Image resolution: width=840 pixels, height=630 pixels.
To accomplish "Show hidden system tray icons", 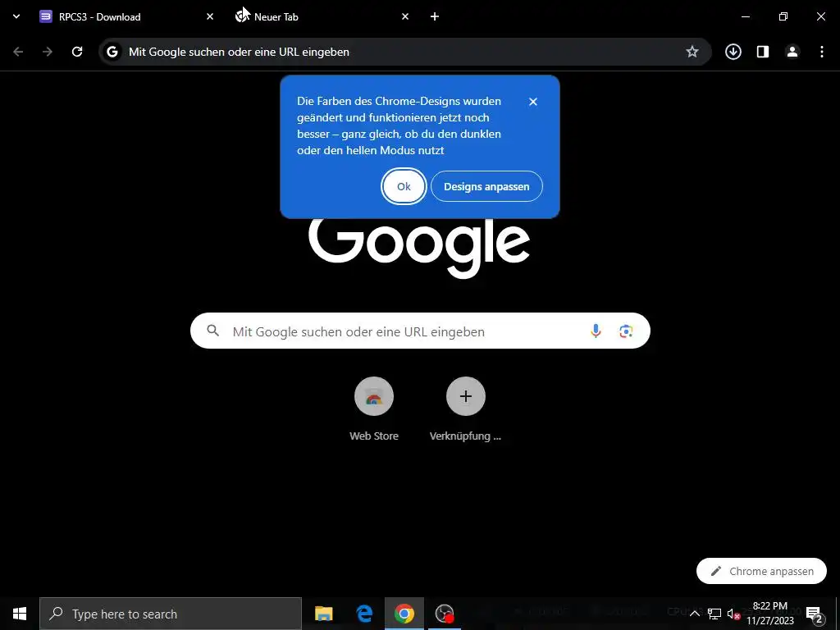I will (x=694, y=614).
